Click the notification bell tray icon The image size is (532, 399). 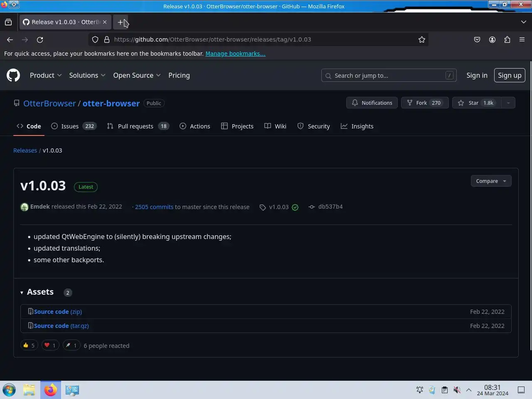[420, 390]
